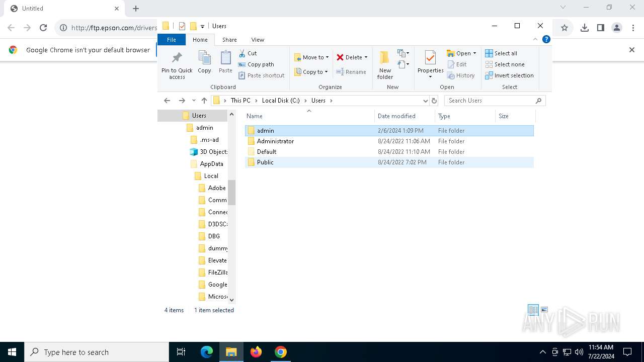Image resolution: width=644 pixels, height=362 pixels.
Task: Click Invert selection in the ribbon
Action: tap(509, 75)
